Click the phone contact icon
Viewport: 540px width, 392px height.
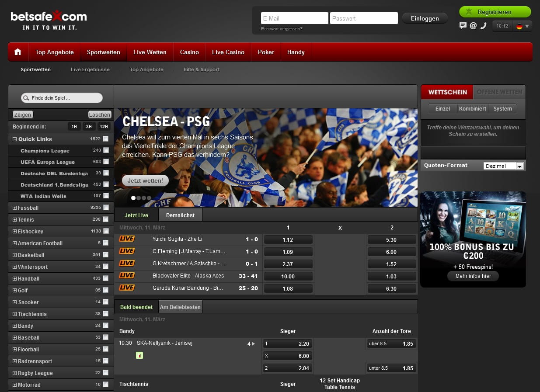click(483, 26)
